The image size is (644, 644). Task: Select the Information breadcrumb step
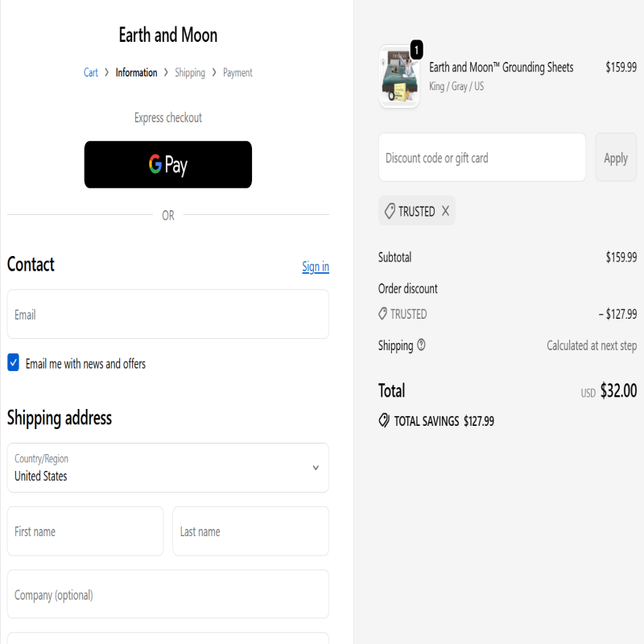(136, 72)
